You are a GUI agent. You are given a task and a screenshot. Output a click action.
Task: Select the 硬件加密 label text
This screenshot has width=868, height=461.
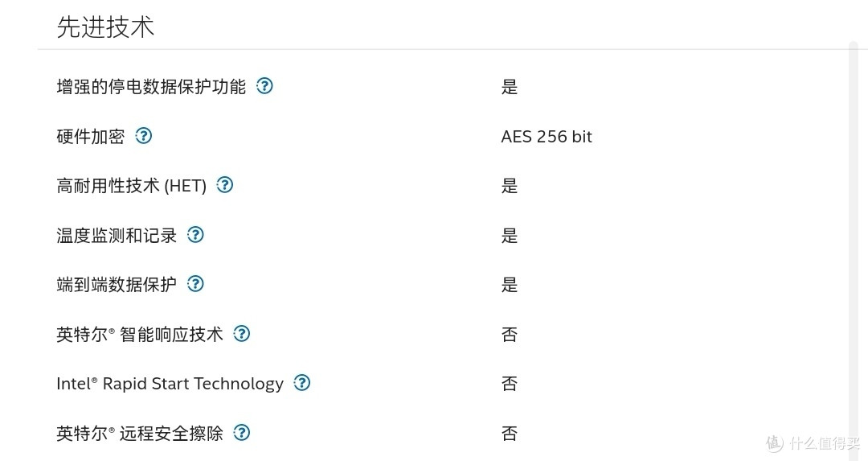[91, 136]
